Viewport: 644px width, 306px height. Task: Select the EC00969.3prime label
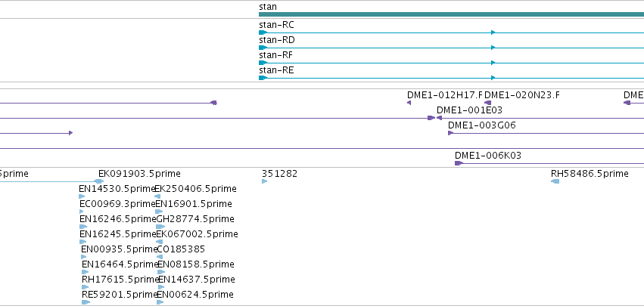(x=117, y=204)
